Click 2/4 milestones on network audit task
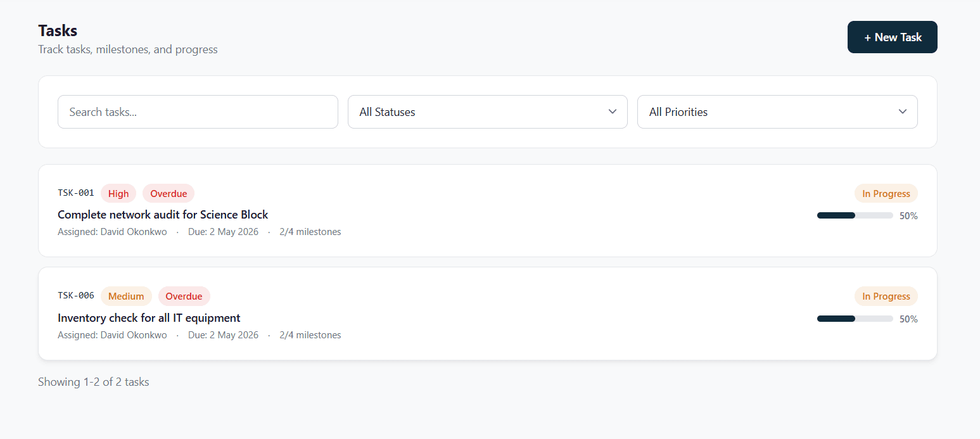The height and width of the screenshot is (439, 980). click(x=310, y=232)
